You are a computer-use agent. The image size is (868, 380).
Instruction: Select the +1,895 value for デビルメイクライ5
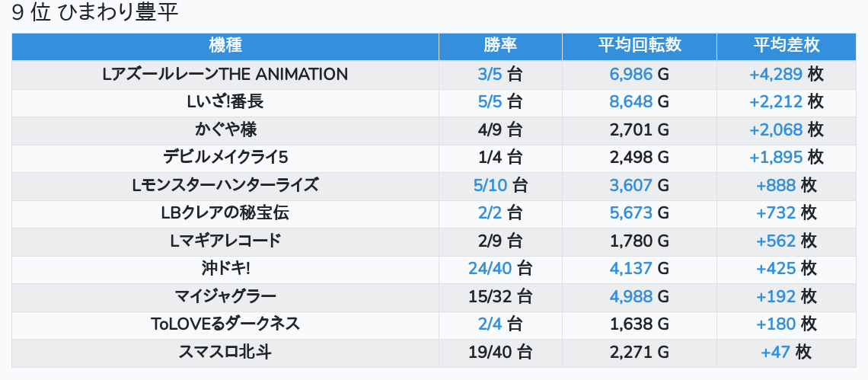click(776, 158)
